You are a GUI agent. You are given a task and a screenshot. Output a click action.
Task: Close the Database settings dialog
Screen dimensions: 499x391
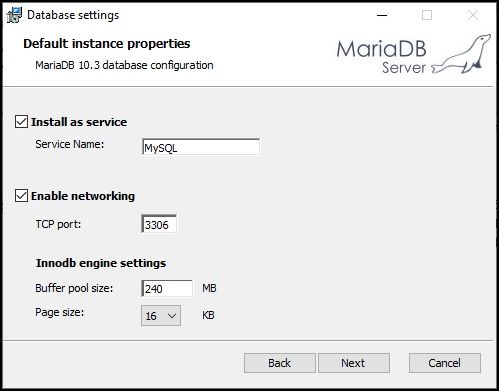point(473,15)
